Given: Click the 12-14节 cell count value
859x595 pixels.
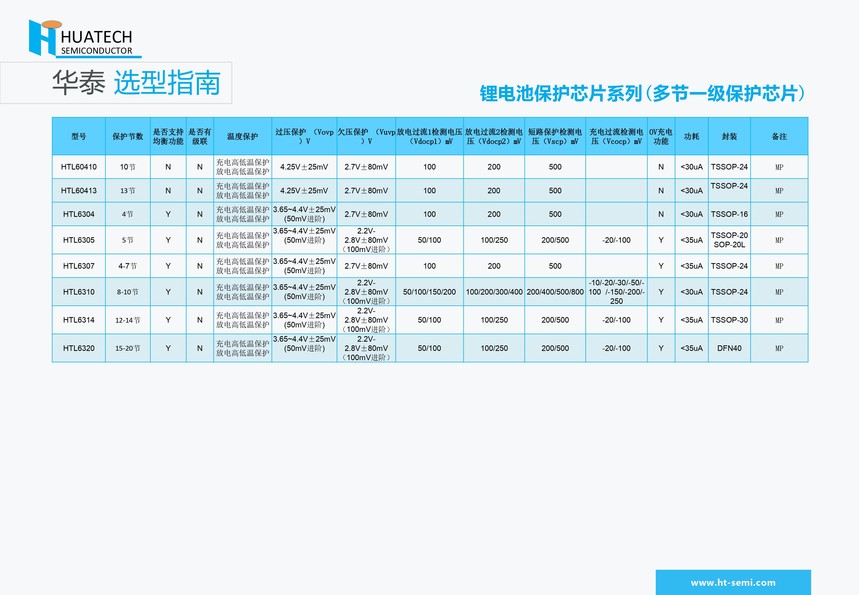Looking at the screenshot, I should click(128, 320).
